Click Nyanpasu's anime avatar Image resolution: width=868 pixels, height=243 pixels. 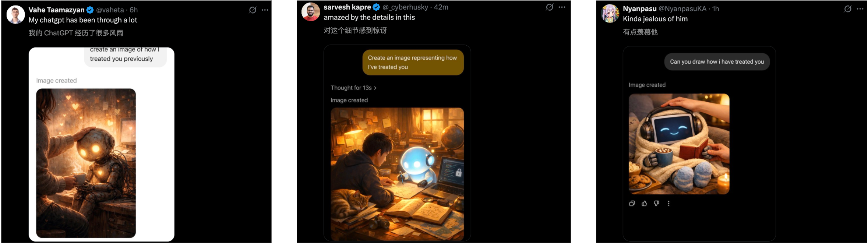point(610,14)
